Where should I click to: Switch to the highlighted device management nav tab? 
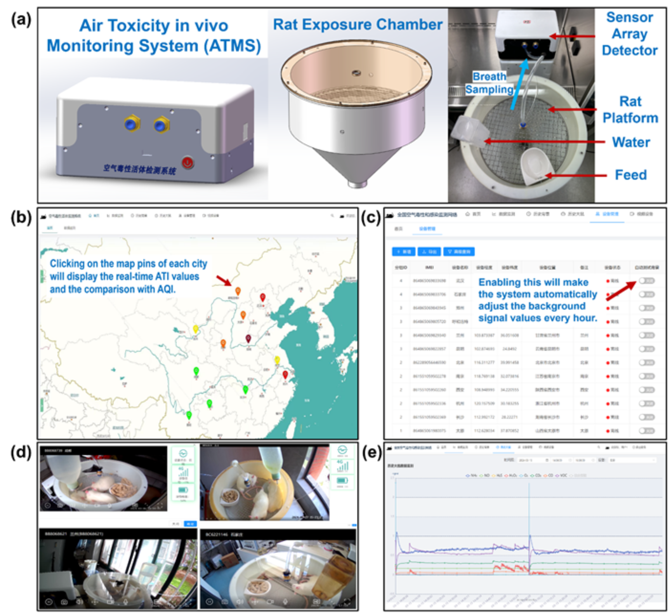(607, 214)
